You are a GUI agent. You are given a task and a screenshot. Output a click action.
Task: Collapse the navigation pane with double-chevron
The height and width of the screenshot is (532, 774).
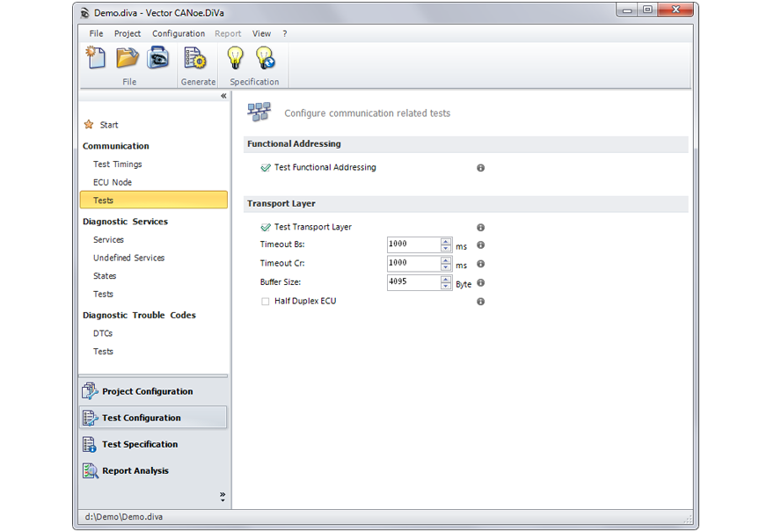[x=223, y=96]
